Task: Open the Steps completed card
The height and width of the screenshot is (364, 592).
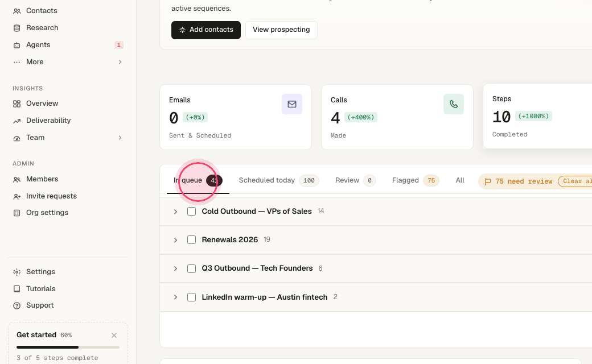Action: (x=537, y=116)
